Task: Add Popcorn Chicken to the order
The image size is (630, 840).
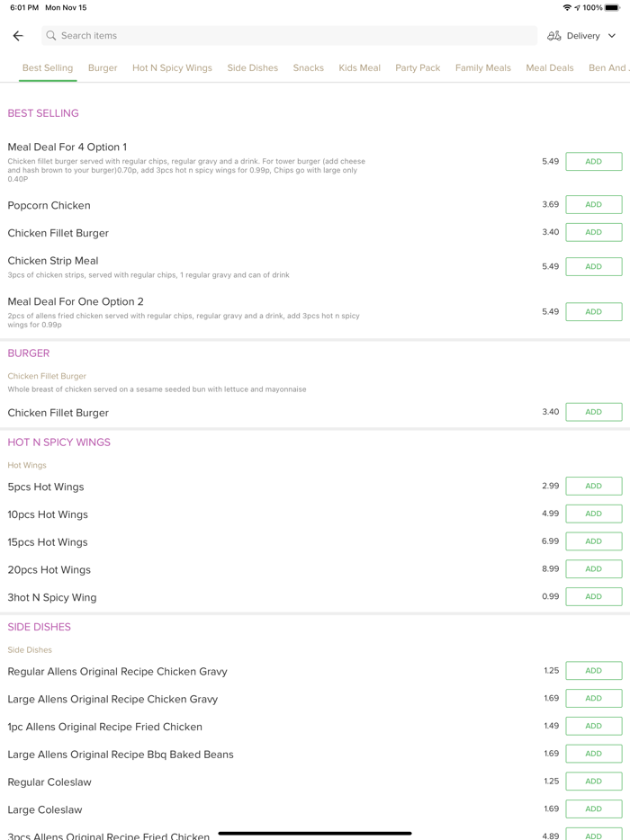Action: tap(593, 205)
